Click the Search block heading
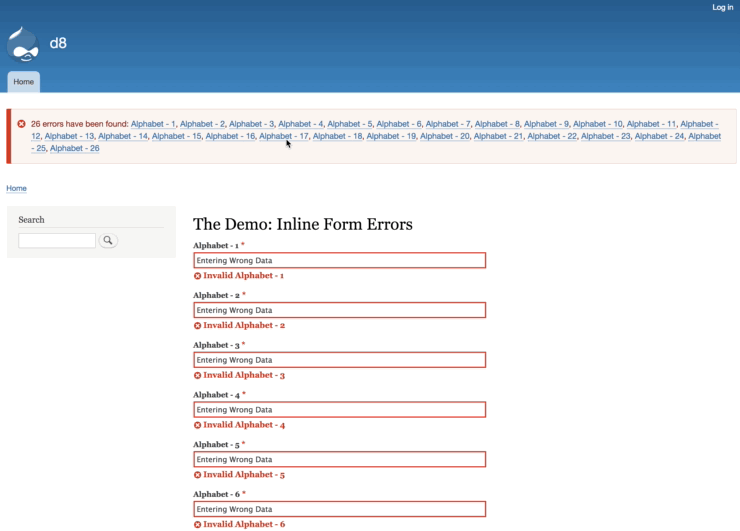 tap(31, 220)
